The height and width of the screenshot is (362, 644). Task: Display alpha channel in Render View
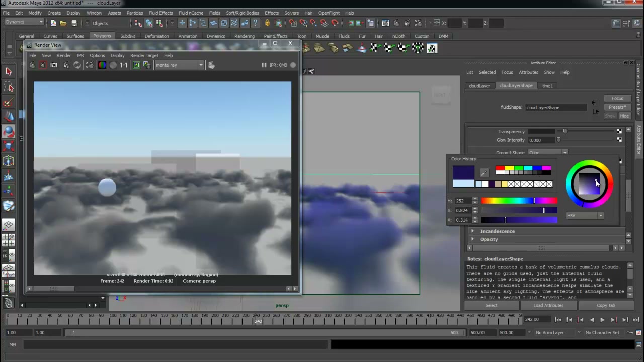coord(113,65)
